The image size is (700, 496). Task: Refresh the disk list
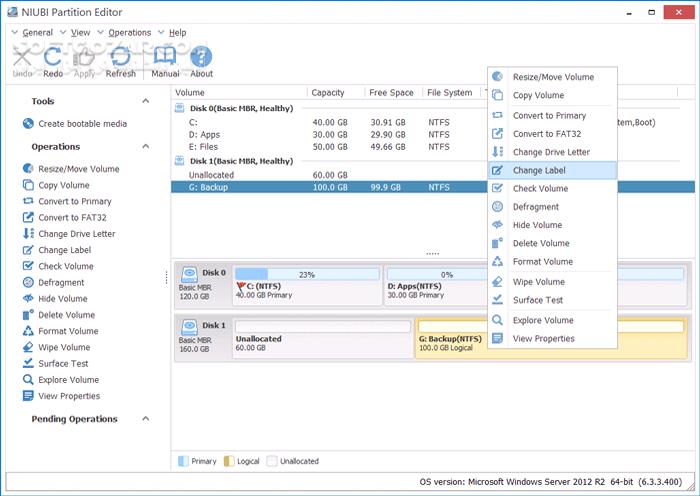[120, 57]
